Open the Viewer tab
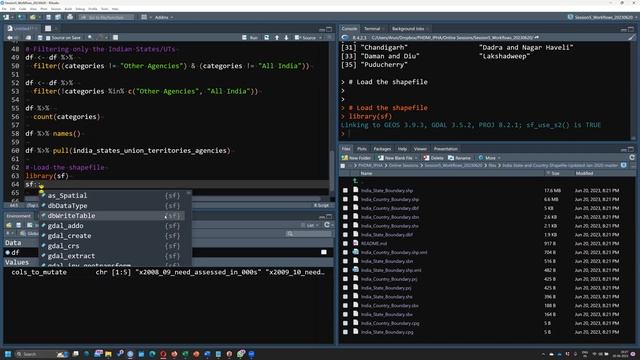The height and width of the screenshot is (360, 640). click(x=420, y=149)
